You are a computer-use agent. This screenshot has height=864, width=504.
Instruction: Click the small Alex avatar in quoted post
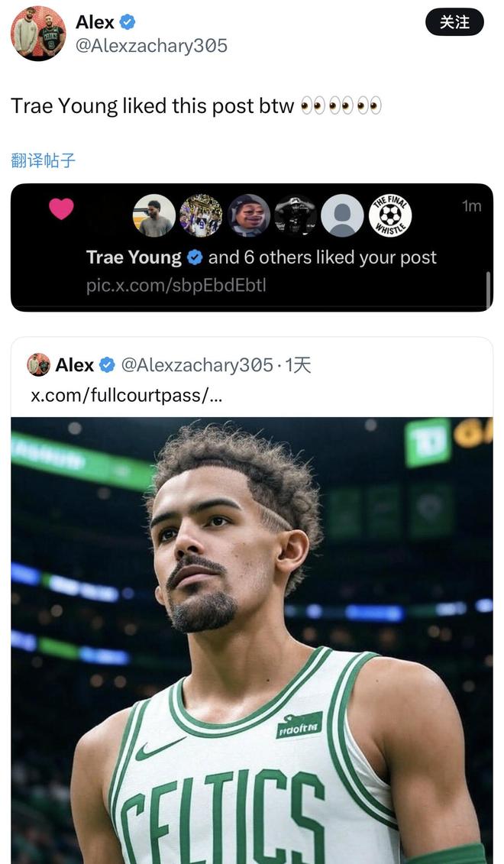(38, 365)
